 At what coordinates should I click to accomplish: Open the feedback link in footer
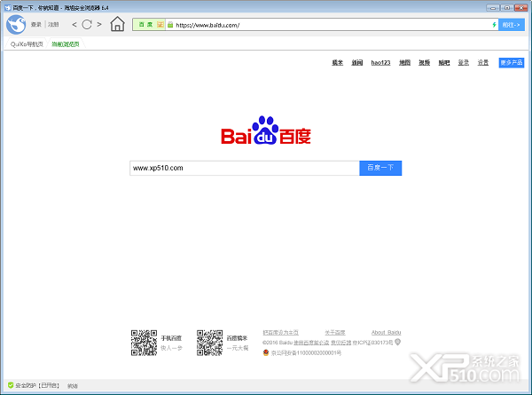341,343
